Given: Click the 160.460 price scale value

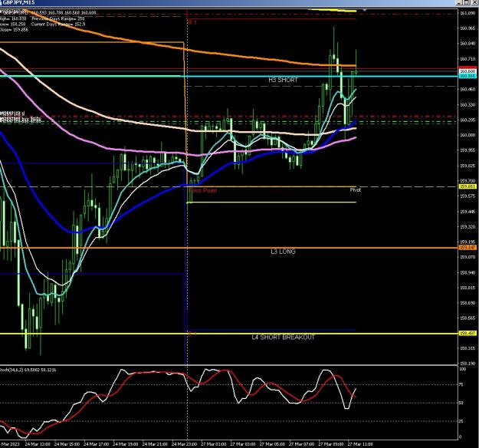Looking at the screenshot, I should point(468,89).
